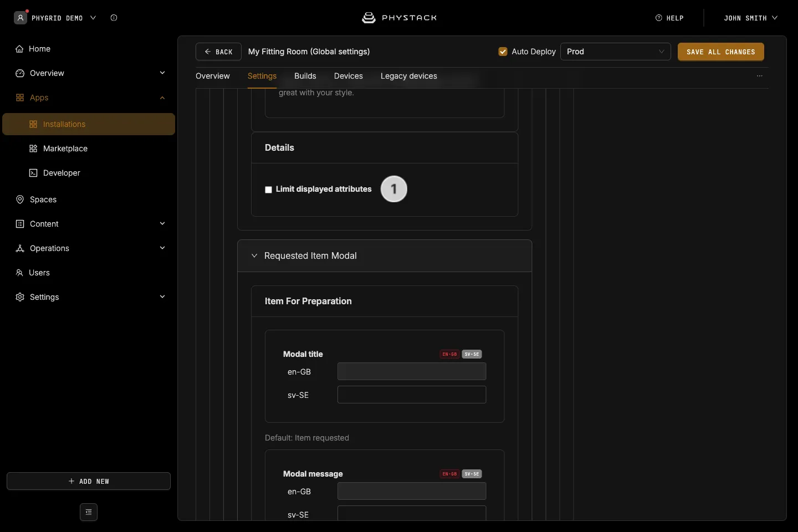Image resolution: width=798 pixels, height=532 pixels.
Task: Open Developer via its terminal icon
Action: click(x=33, y=173)
